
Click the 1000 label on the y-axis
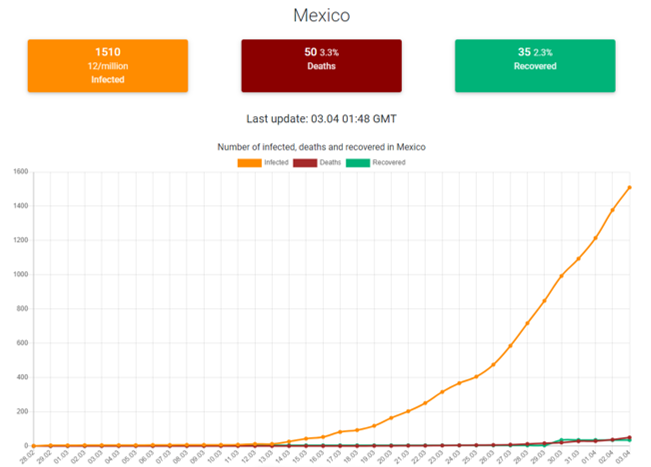click(20, 275)
